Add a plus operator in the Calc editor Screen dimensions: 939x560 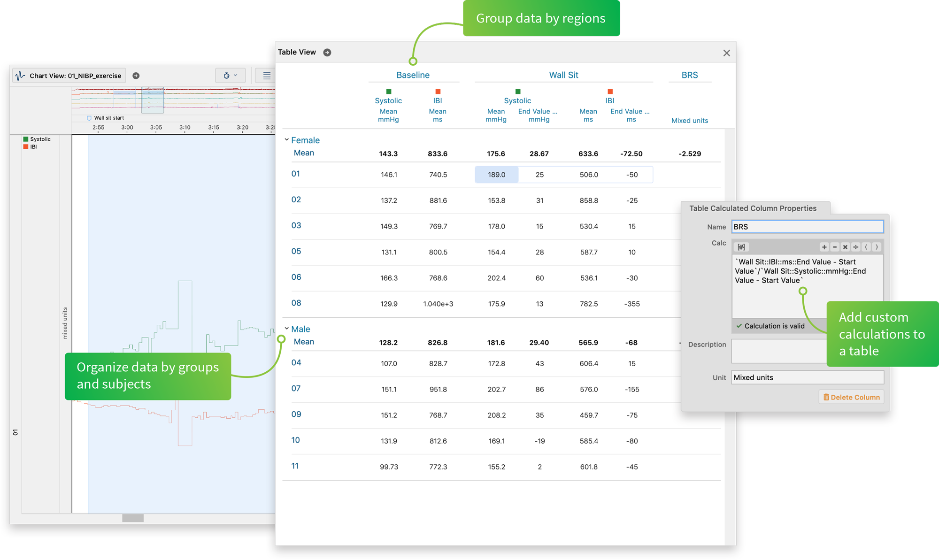point(824,246)
